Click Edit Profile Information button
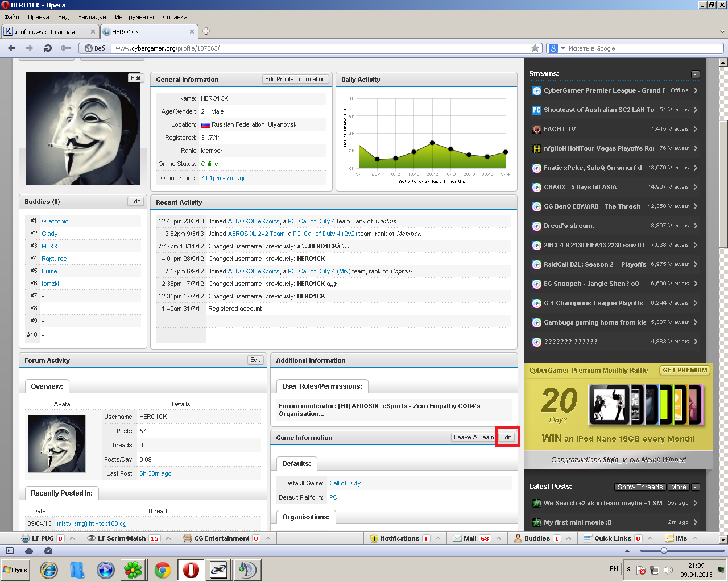The image size is (728, 582). click(x=295, y=79)
